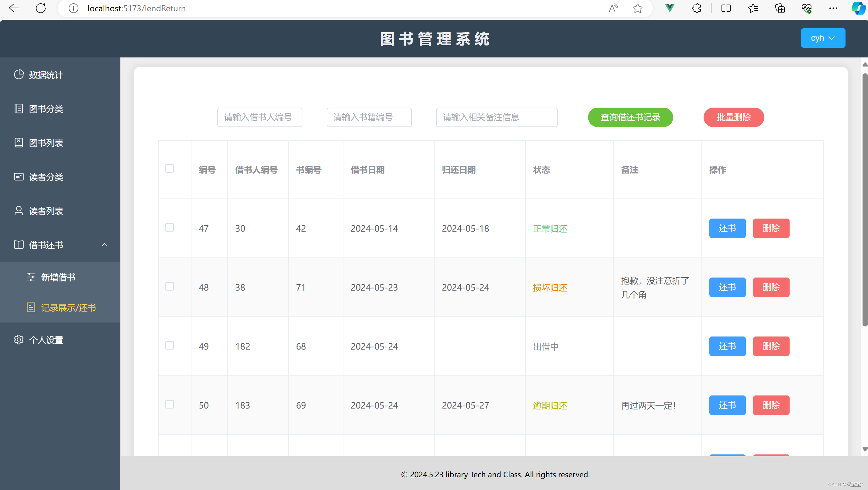868x490 pixels.
Task: Click the 图书分类 sidebar icon
Action: click(19, 109)
